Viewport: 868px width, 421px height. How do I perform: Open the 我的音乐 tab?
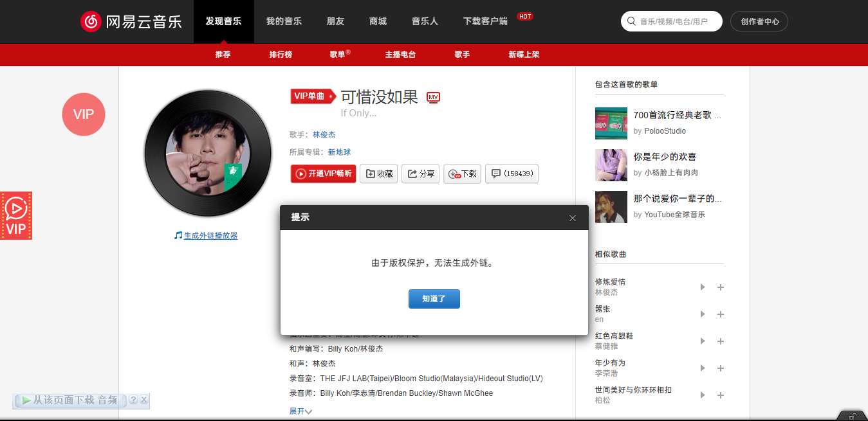pyautogui.click(x=284, y=21)
